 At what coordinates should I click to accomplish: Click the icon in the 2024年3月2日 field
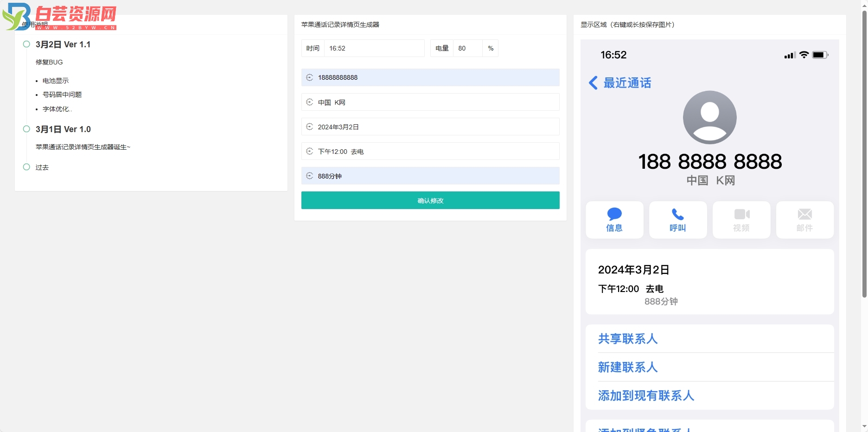click(x=310, y=127)
